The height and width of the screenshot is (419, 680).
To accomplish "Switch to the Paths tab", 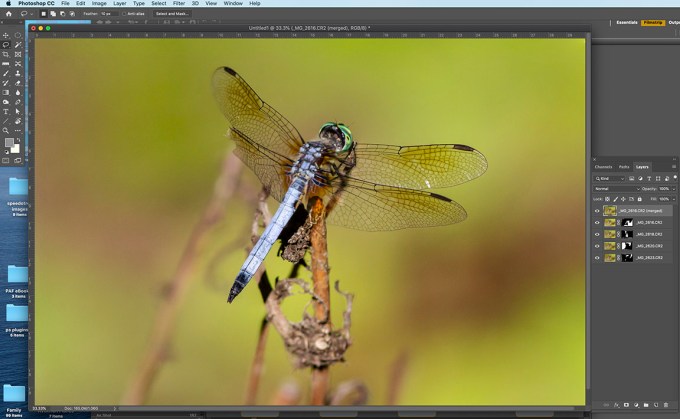I will tap(624, 167).
